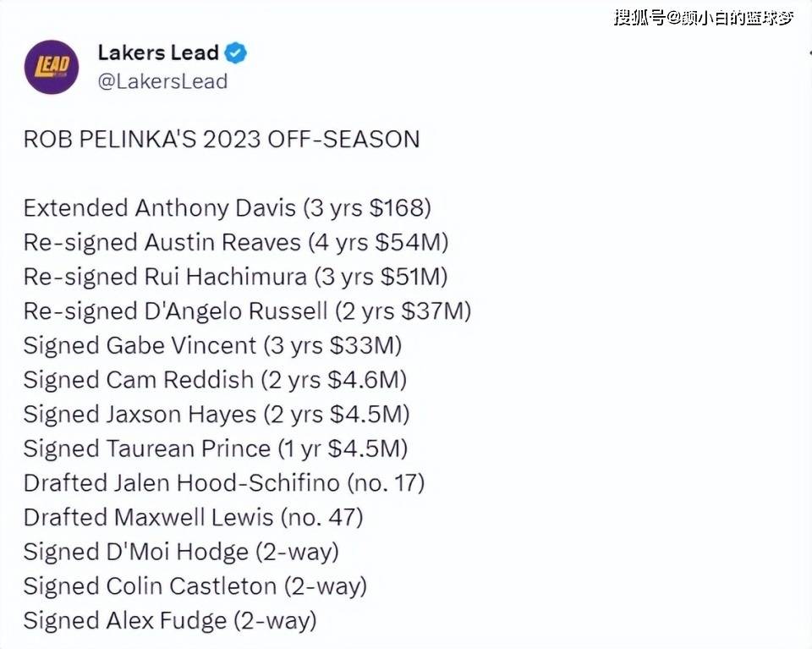Click the Sohu watermark text at top

tap(704, 18)
